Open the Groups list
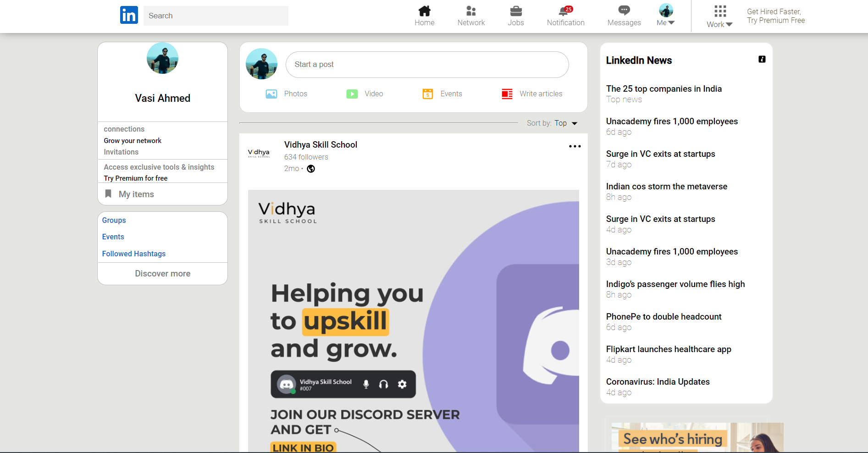The width and height of the screenshot is (868, 453). point(114,220)
